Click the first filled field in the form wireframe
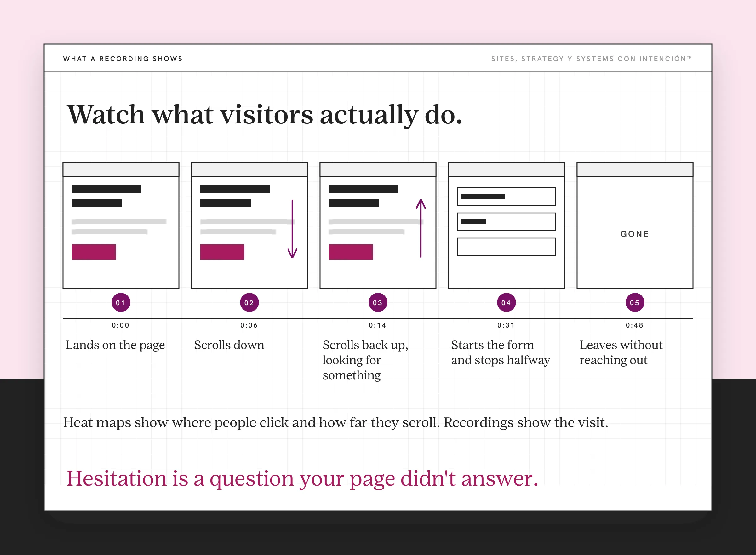Screen dimensions: 756x555 point(506,197)
